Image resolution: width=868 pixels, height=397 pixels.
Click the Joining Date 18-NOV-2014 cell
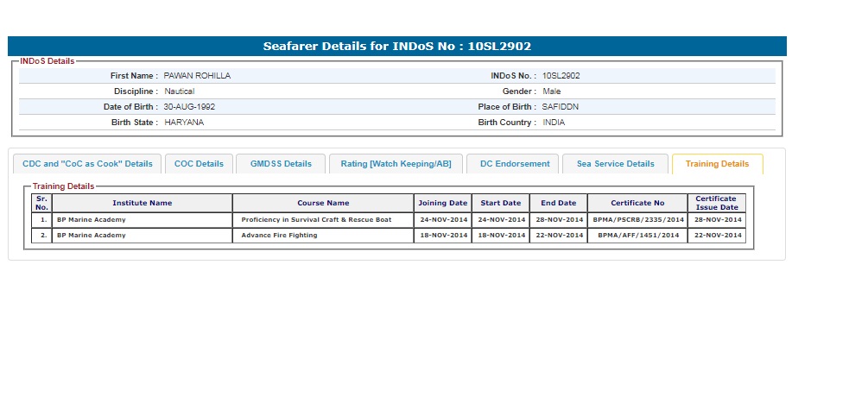tap(443, 236)
